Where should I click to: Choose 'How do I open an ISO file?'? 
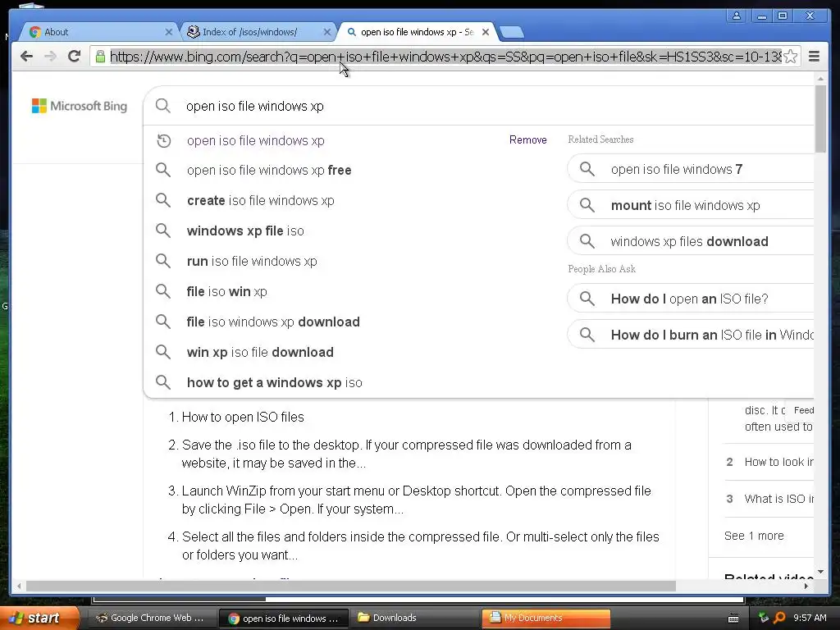pos(691,299)
